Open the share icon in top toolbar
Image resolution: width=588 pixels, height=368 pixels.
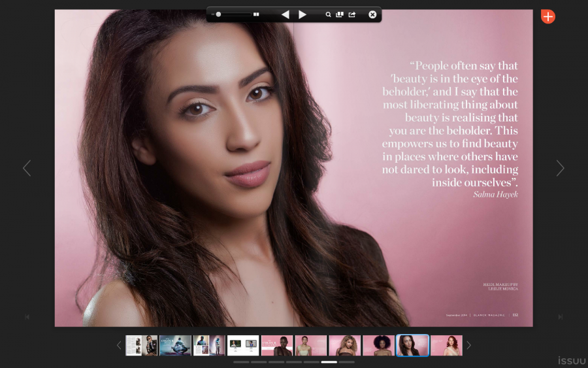coord(352,14)
